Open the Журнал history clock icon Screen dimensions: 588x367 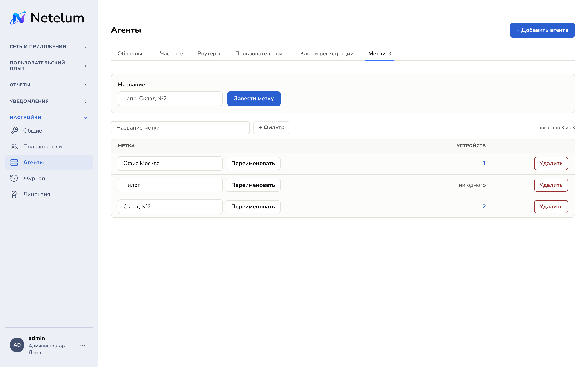pos(14,178)
